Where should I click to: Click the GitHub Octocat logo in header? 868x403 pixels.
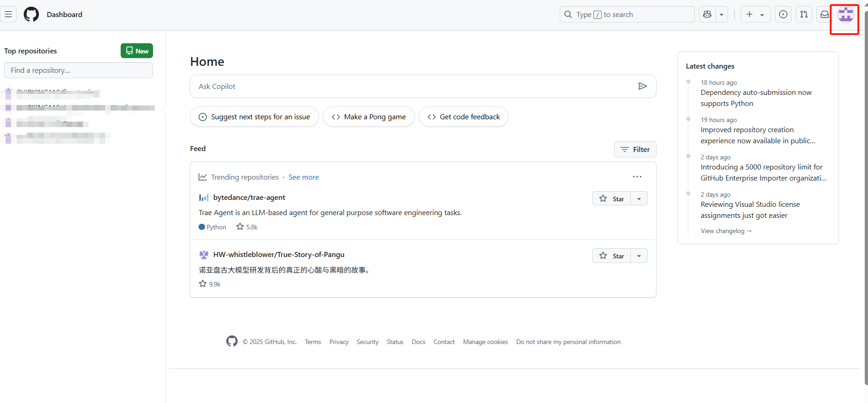tap(31, 14)
